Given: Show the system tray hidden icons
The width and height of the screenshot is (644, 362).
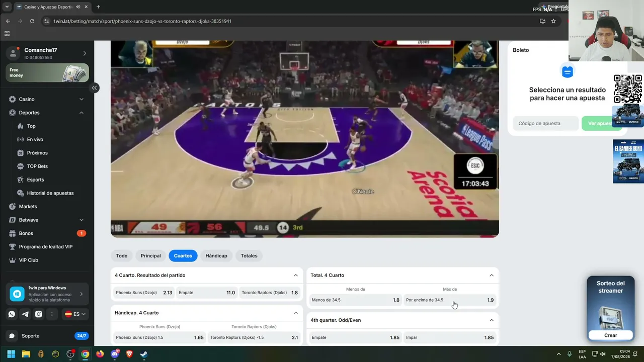Looking at the screenshot, I should (x=558, y=354).
